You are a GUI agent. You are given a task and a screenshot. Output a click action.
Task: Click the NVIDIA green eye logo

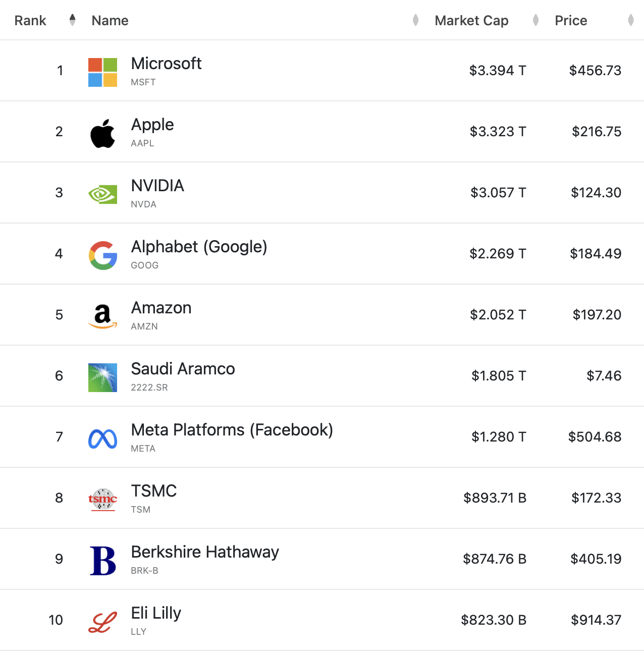(102, 194)
